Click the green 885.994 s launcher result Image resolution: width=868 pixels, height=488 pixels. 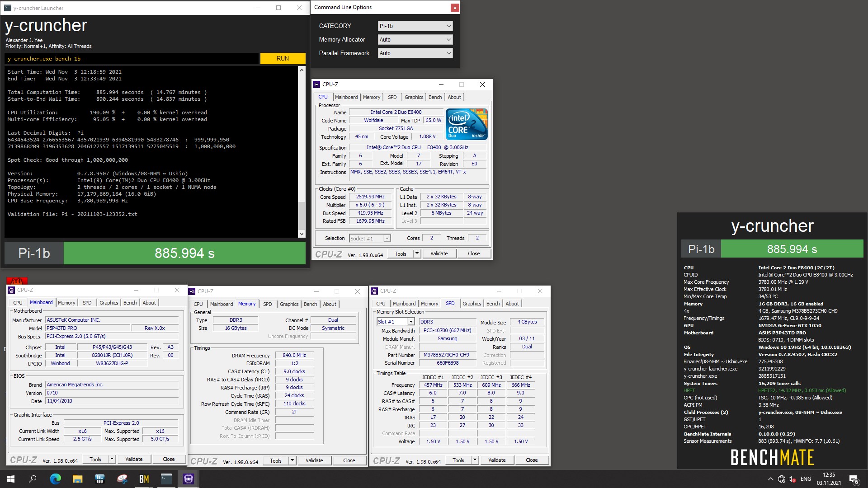[184, 253]
